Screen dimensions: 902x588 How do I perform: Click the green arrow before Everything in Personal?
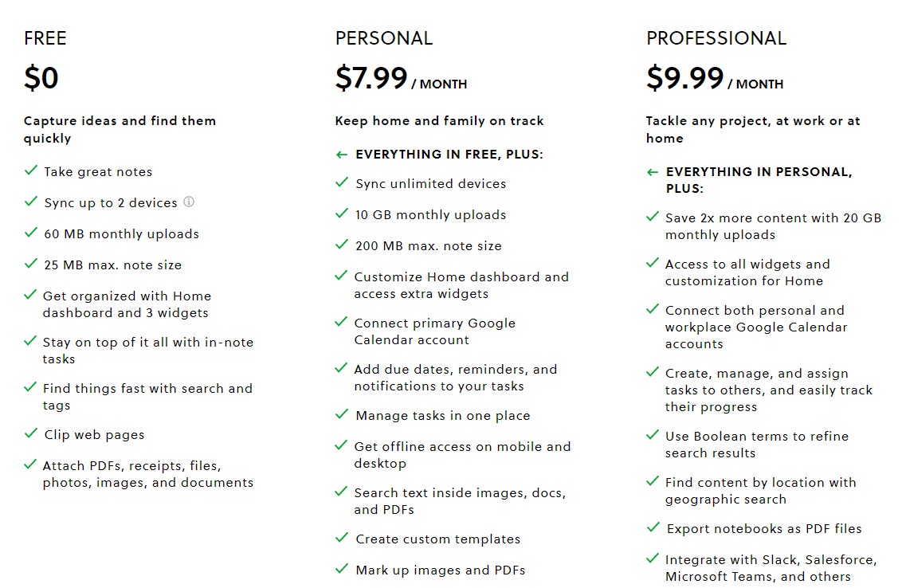[653, 172]
